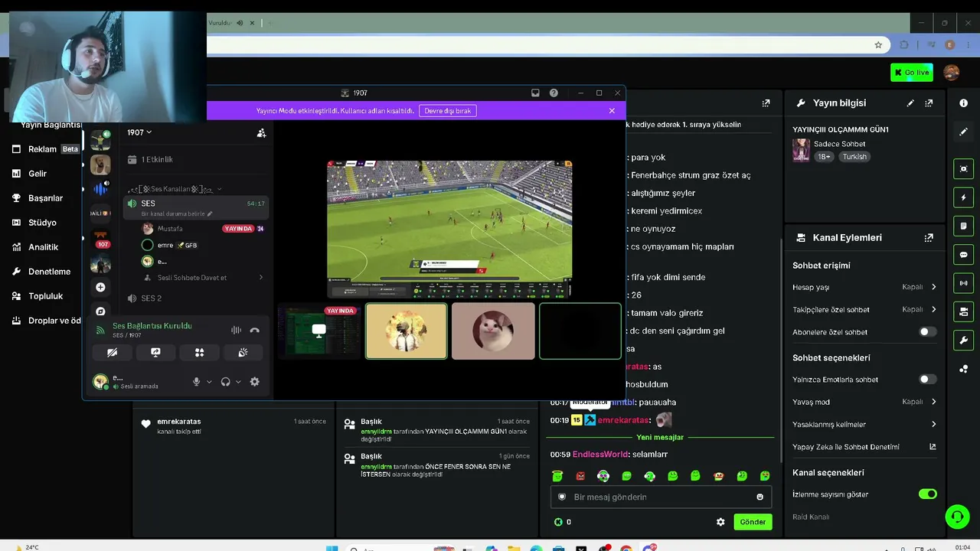Select the YAYINDA stream preview tile
980x551 pixels.
pos(319,331)
